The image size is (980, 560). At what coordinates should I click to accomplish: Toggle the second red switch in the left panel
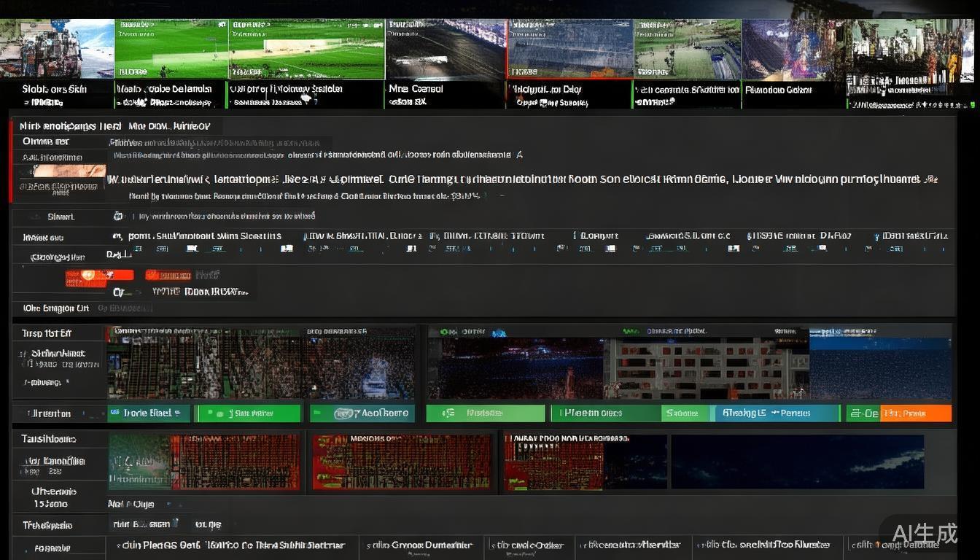[168, 275]
